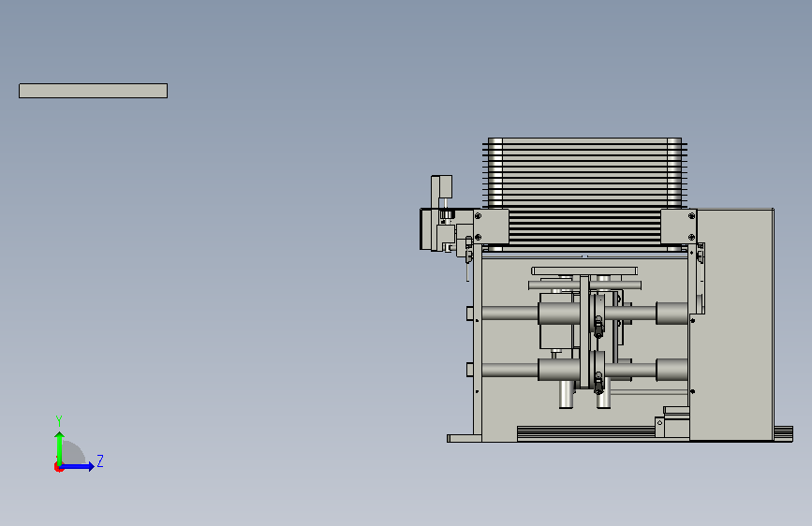Select the detached flat bar part at left
The width and height of the screenshot is (812, 526).
click(94, 91)
